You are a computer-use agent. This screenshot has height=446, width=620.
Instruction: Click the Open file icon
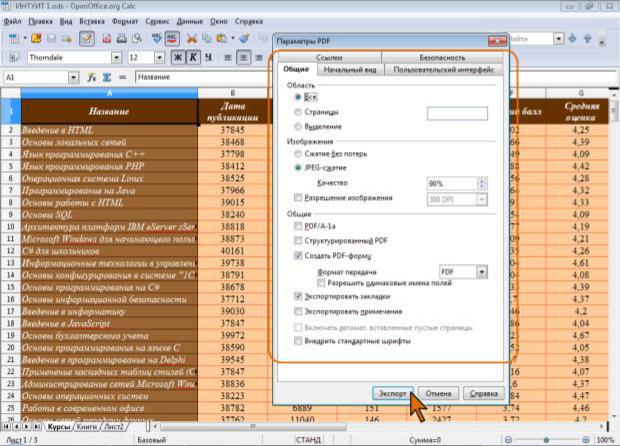click(x=36, y=38)
